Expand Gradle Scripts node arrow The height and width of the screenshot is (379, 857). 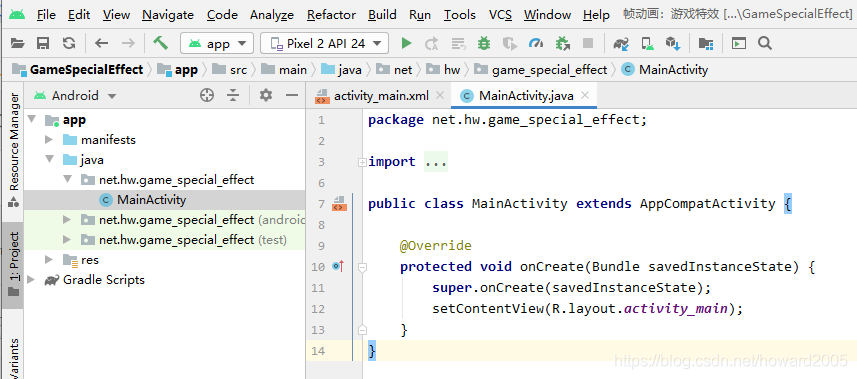[x=31, y=280]
